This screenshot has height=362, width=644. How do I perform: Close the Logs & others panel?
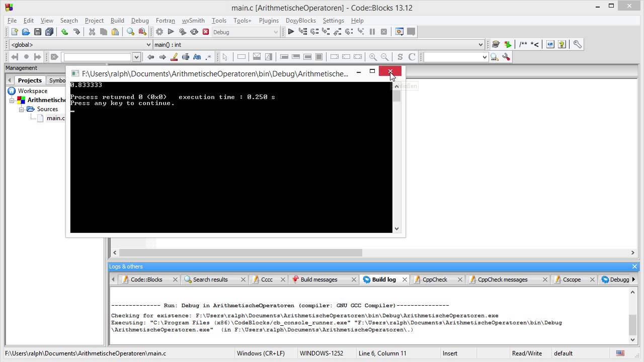tap(634, 266)
